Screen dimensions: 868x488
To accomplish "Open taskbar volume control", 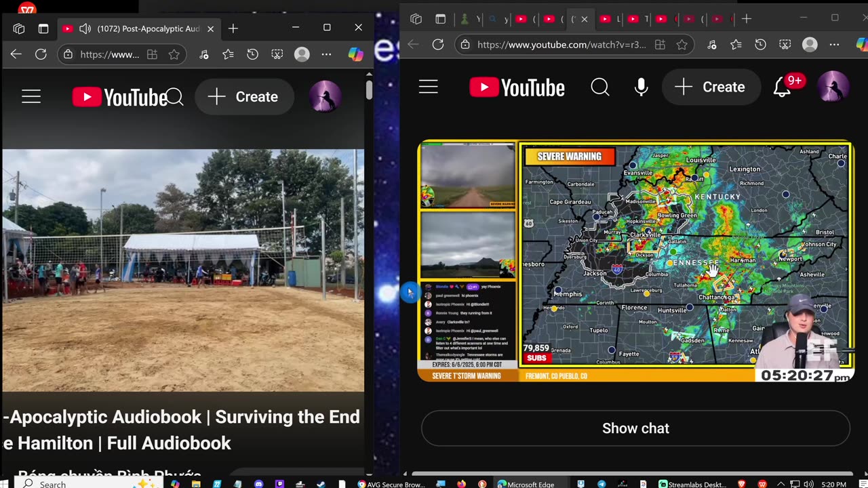I will click(x=808, y=484).
